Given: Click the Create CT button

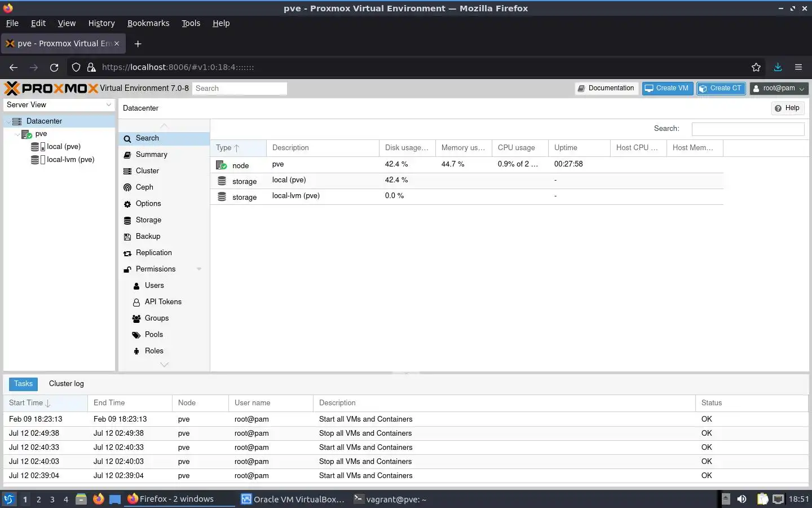Looking at the screenshot, I should pyautogui.click(x=721, y=89).
